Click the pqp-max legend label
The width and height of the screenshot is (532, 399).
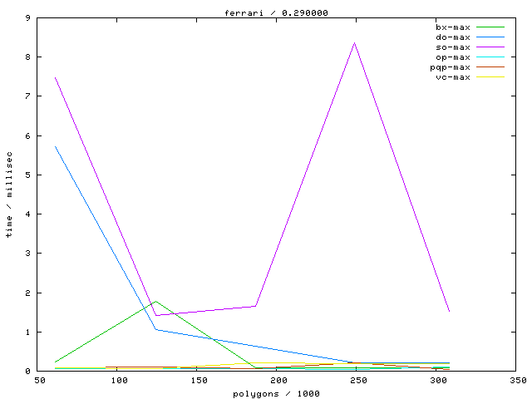point(450,67)
